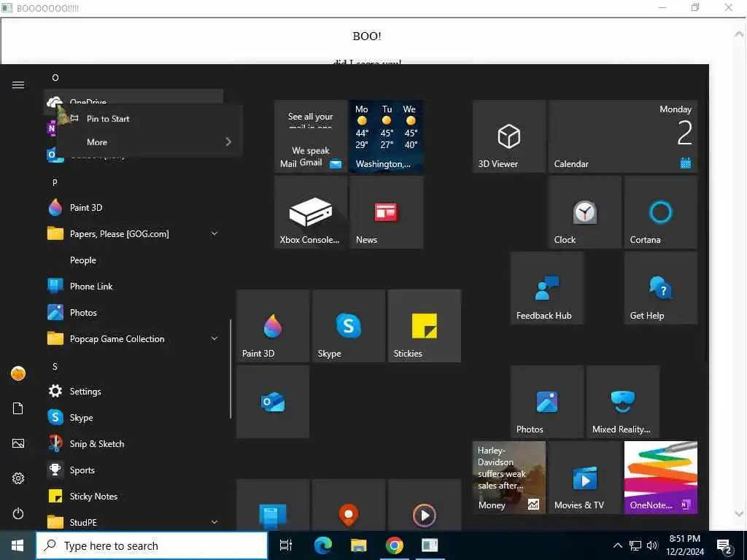Launch the Clock tile

[584, 212]
